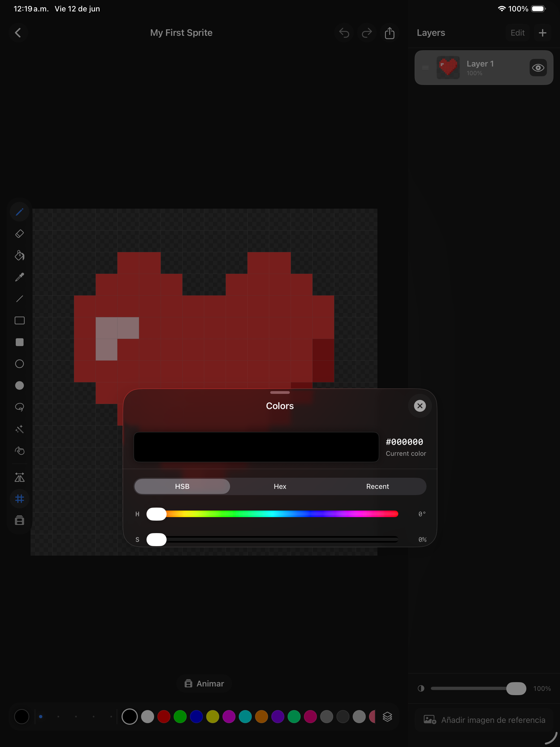Select the teal palette swatch
The width and height of the screenshot is (560, 747).
[245, 716]
